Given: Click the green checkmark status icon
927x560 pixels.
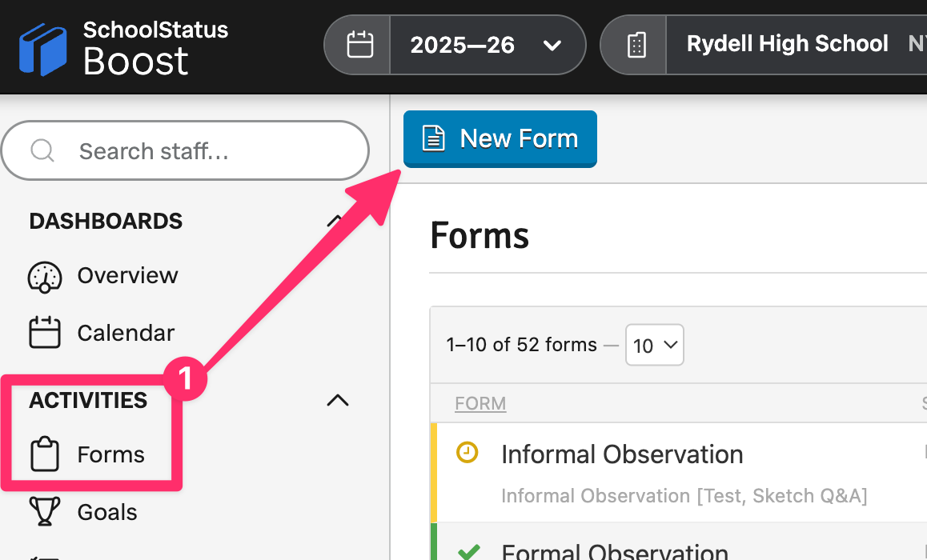Looking at the screenshot, I should click(469, 551).
